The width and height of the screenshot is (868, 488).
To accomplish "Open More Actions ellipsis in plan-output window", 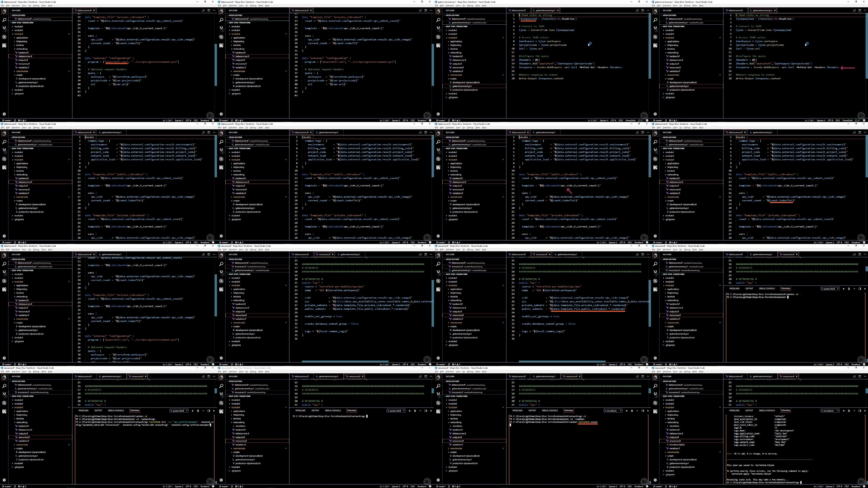I will tap(865, 377).
